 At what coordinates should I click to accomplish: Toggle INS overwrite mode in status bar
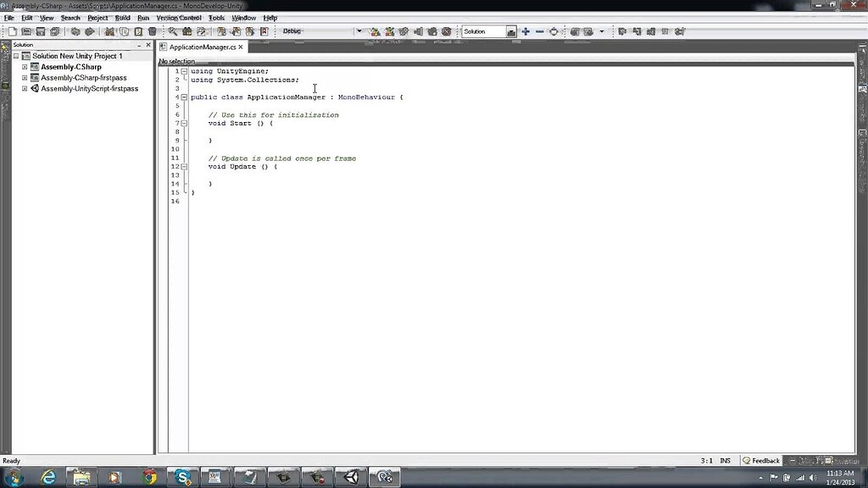click(725, 460)
